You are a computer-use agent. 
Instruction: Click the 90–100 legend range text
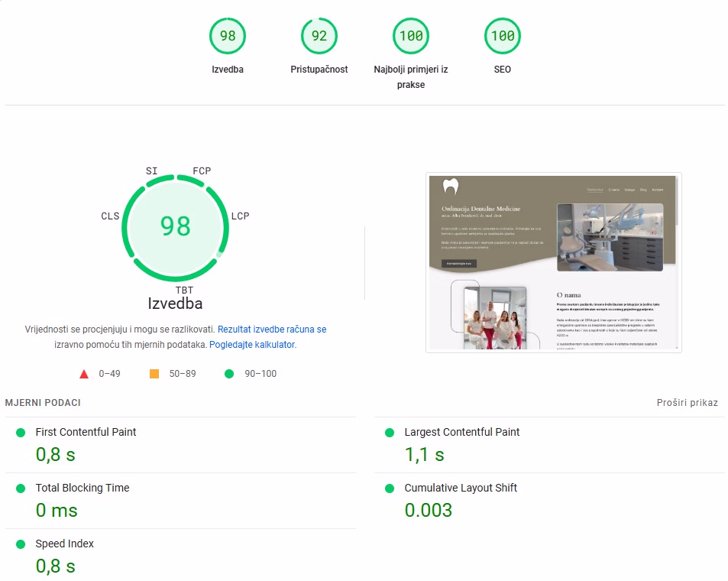(x=260, y=374)
